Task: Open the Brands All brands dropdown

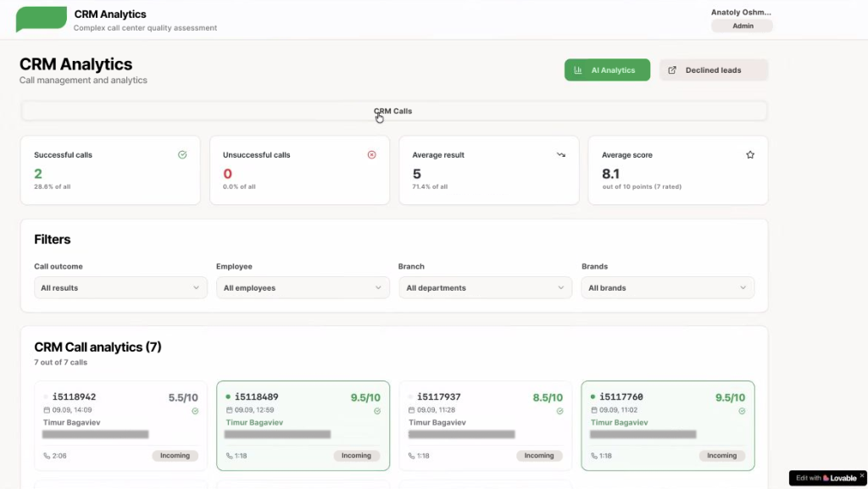Action: click(667, 287)
